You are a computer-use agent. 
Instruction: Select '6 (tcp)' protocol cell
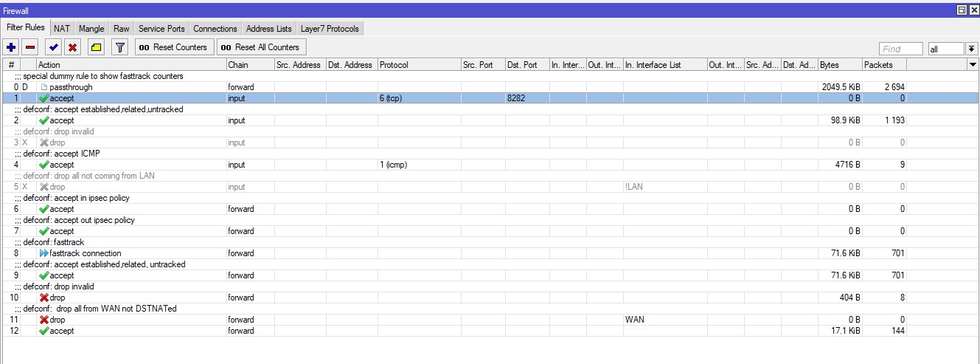tap(419, 98)
